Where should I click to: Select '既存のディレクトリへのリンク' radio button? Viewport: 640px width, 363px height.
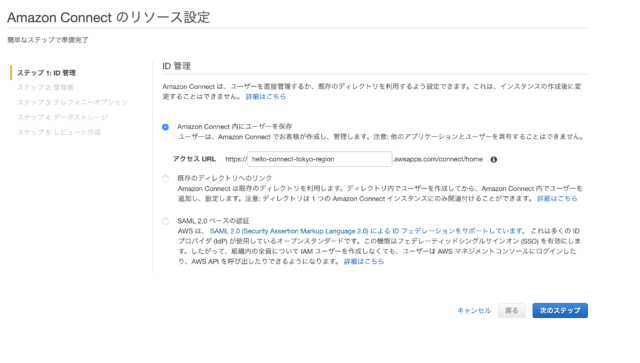pos(165,178)
